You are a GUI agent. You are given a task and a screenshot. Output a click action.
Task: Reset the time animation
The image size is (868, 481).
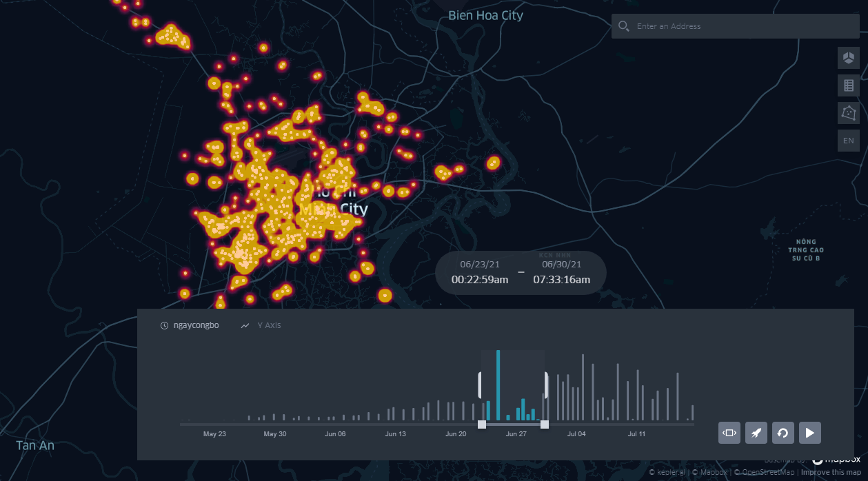(x=783, y=433)
